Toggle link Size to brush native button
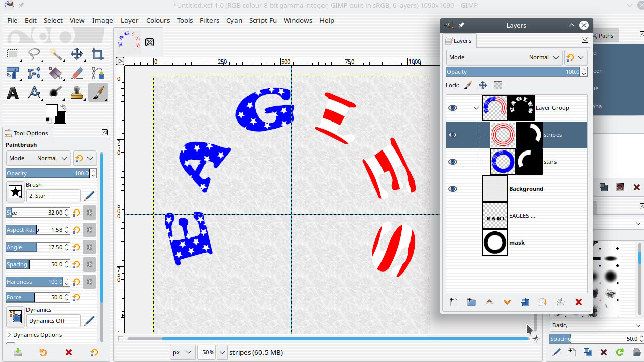 point(90,213)
